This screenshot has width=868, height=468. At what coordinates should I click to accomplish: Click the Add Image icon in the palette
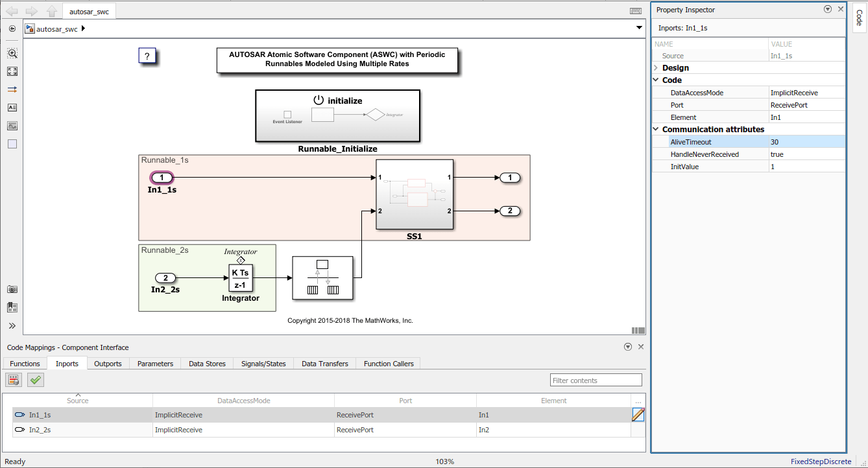pos(12,126)
